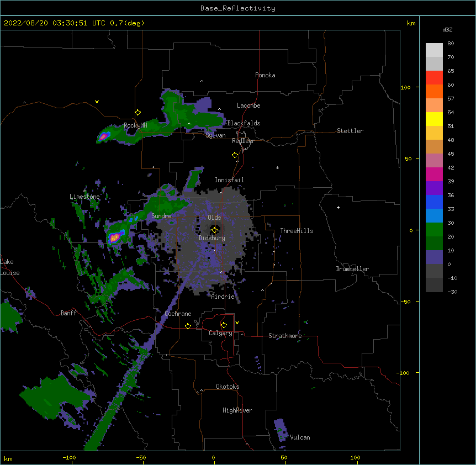Click the HighRiver label
This screenshot has width=476, height=465.
tap(237, 410)
